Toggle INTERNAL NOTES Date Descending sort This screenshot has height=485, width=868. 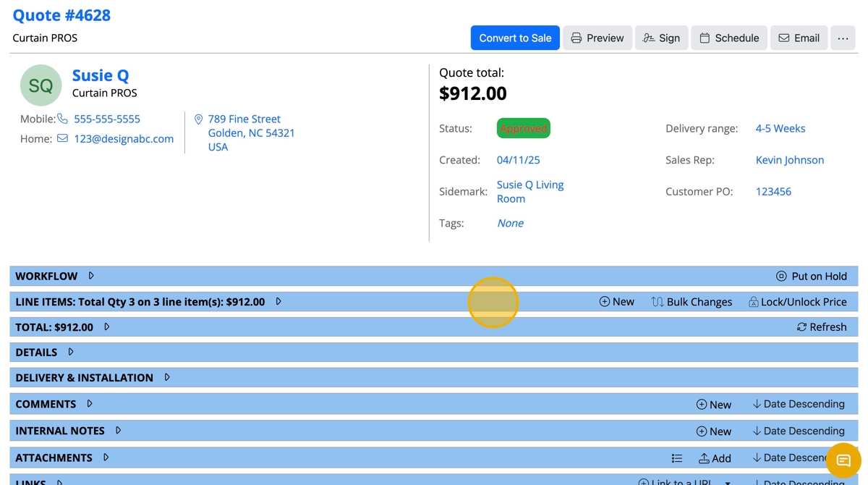pos(799,431)
